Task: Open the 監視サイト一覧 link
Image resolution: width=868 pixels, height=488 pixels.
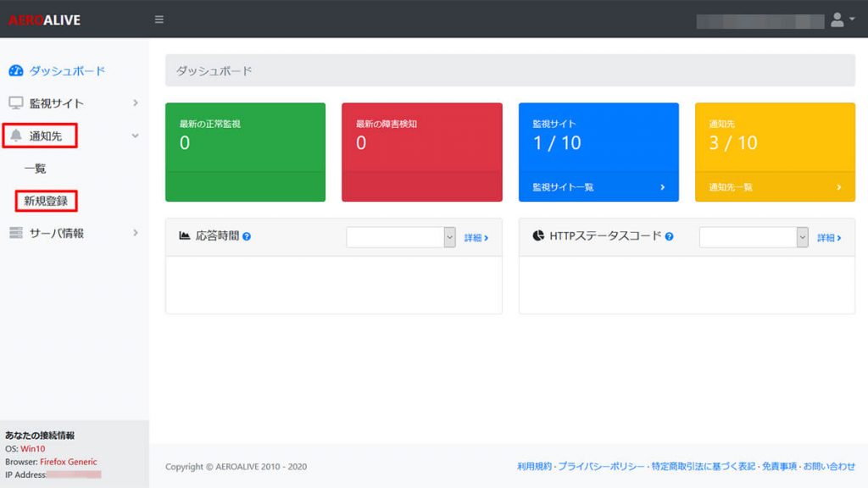Action: (x=563, y=187)
